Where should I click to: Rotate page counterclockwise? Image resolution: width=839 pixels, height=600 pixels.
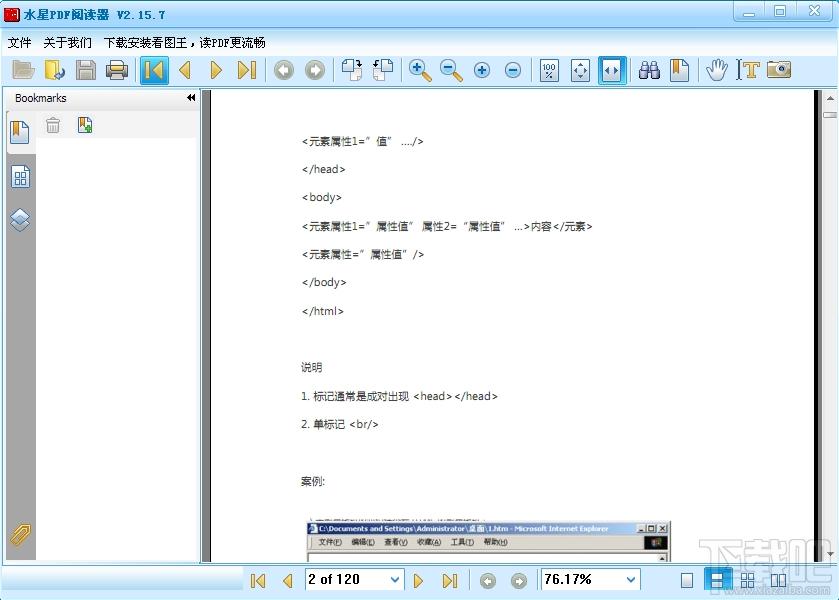click(383, 70)
